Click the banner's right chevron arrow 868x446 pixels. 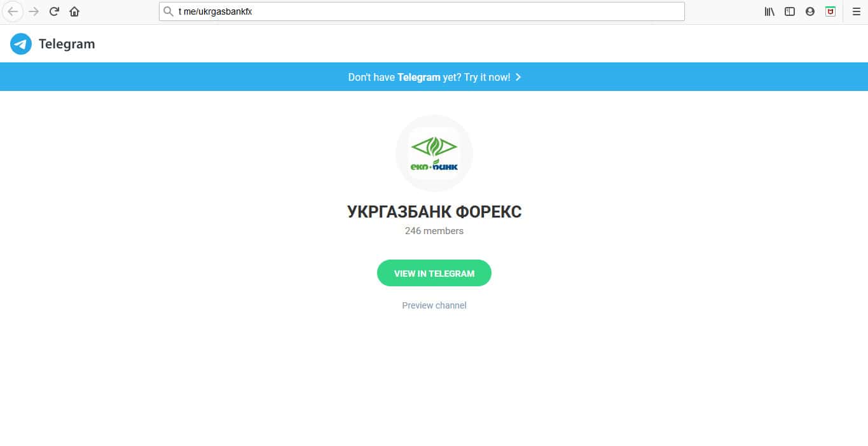[518, 77]
